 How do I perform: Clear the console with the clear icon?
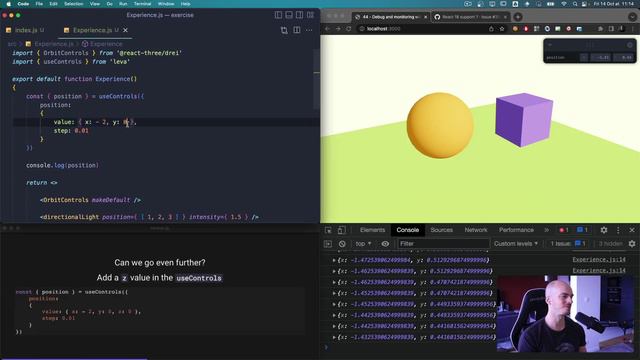coord(342,244)
